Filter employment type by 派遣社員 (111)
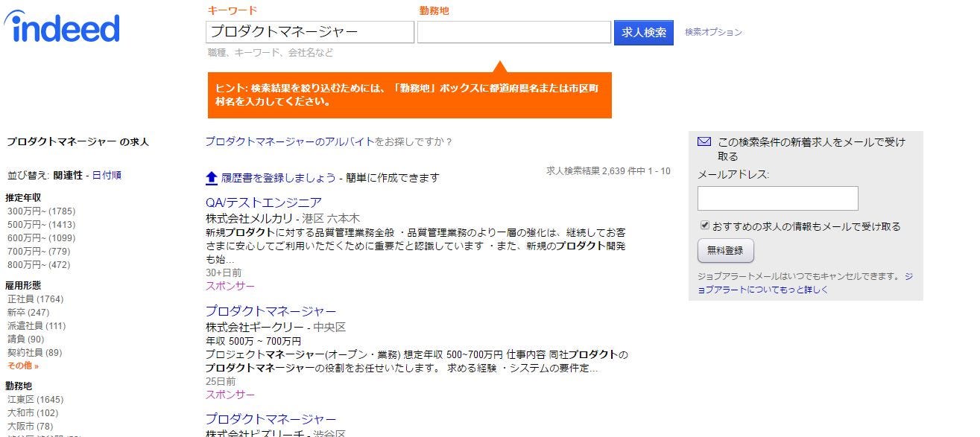 coord(37,326)
